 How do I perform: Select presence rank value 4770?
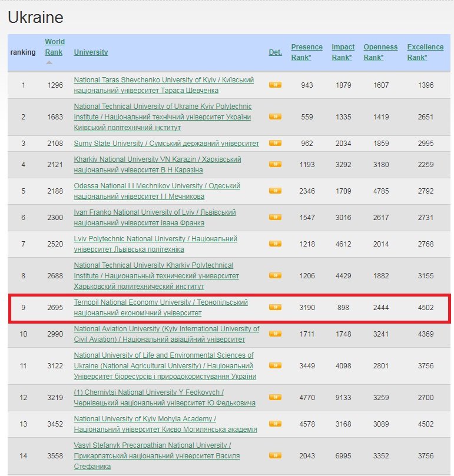click(x=307, y=397)
